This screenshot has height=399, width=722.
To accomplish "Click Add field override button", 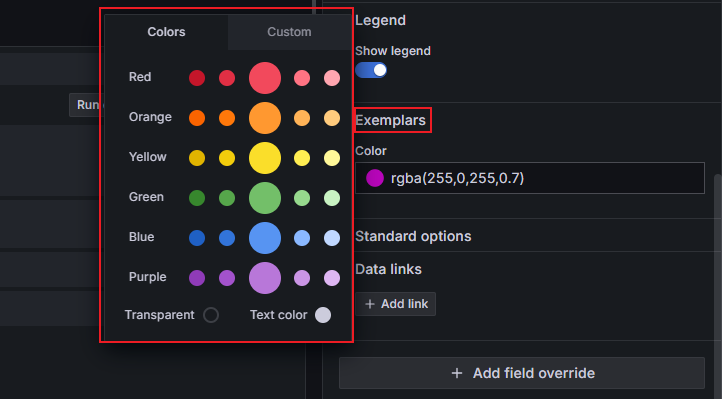I will (x=522, y=373).
